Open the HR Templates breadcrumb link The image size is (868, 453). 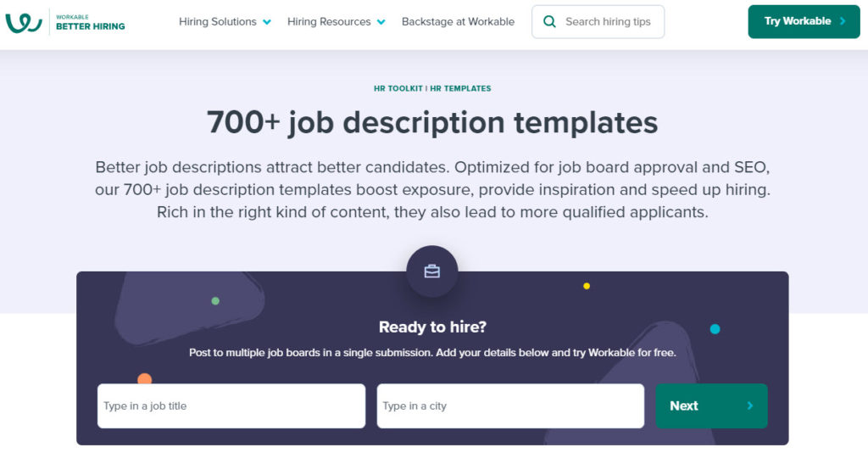[460, 88]
